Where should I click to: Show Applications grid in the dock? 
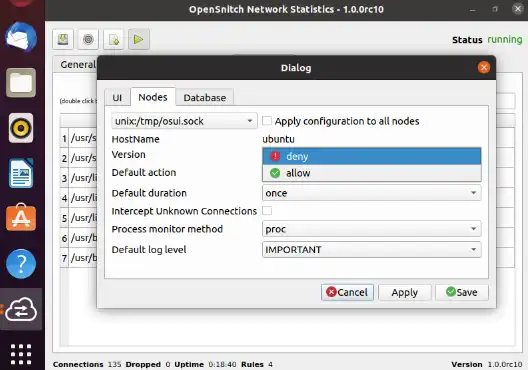(x=21, y=354)
